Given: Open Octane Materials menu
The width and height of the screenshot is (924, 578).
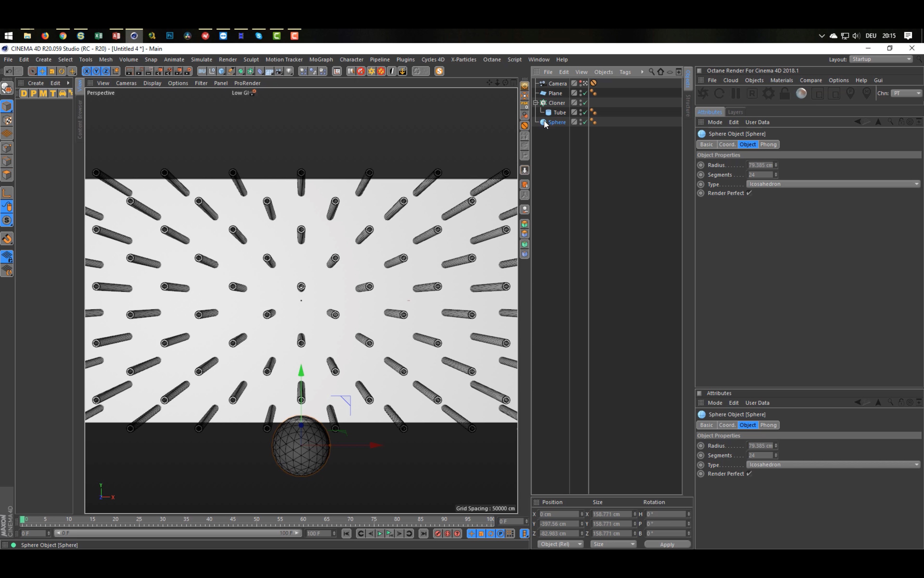Looking at the screenshot, I should (x=781, y=80).
